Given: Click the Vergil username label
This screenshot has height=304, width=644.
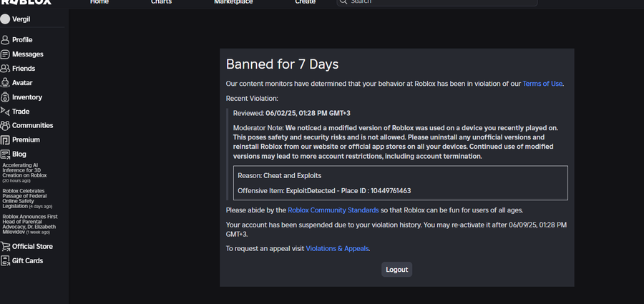Looking at the screenshot, I should pos(21,19).
